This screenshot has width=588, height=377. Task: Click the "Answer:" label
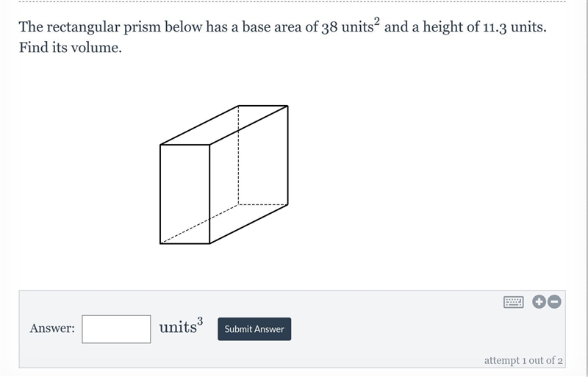pyautogui.click(x=52, y=328)
